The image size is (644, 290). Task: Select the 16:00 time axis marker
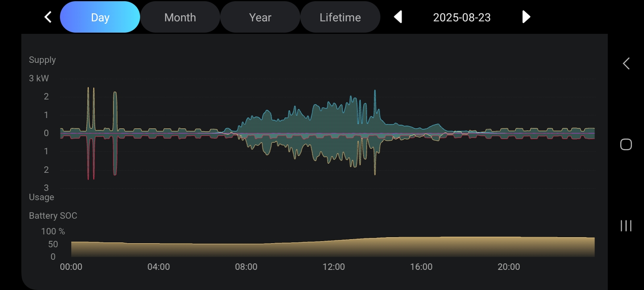point(421,267)
